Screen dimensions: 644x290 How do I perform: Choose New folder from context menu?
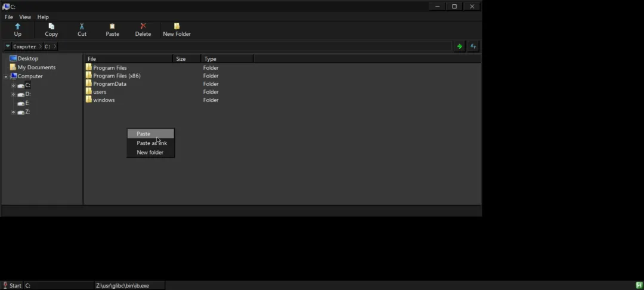151,152
